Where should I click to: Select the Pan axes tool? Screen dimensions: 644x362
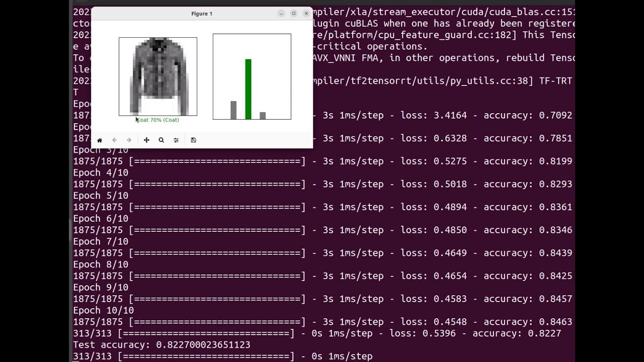click(146, 140)
